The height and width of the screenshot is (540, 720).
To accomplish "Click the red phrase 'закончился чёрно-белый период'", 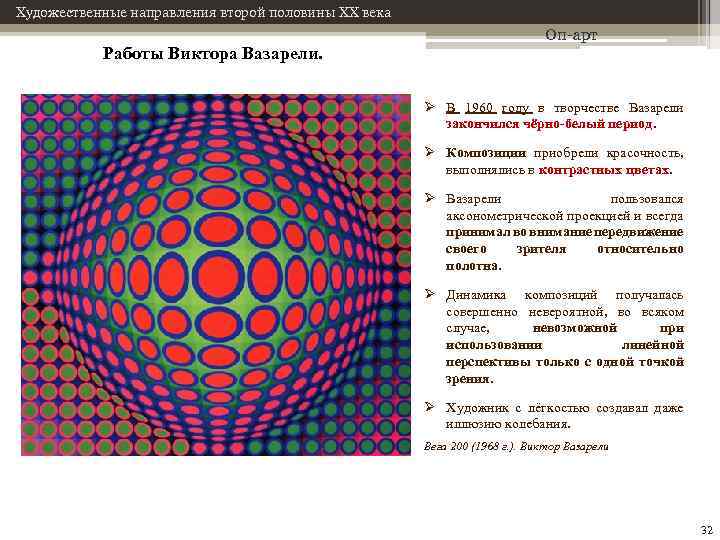I will [x=549, y=124].
